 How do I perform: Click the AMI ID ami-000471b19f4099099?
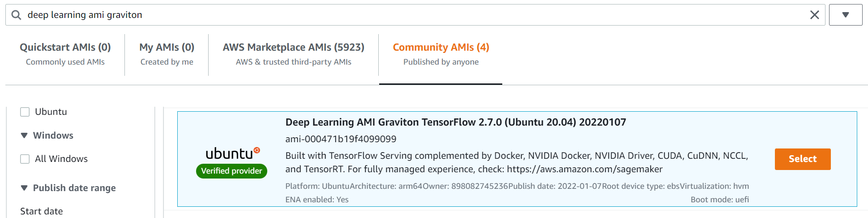(x=341, y=139)
